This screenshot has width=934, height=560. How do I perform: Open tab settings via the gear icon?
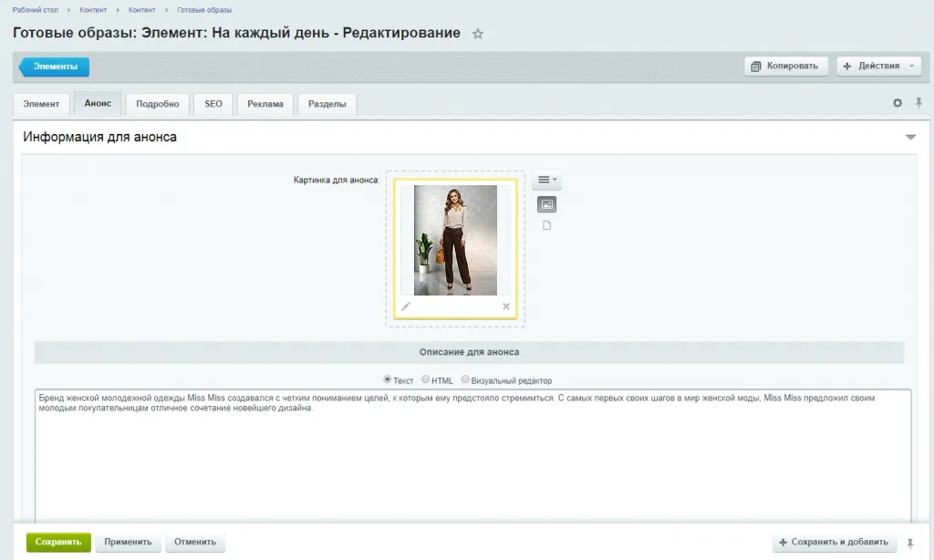[898, 103]
